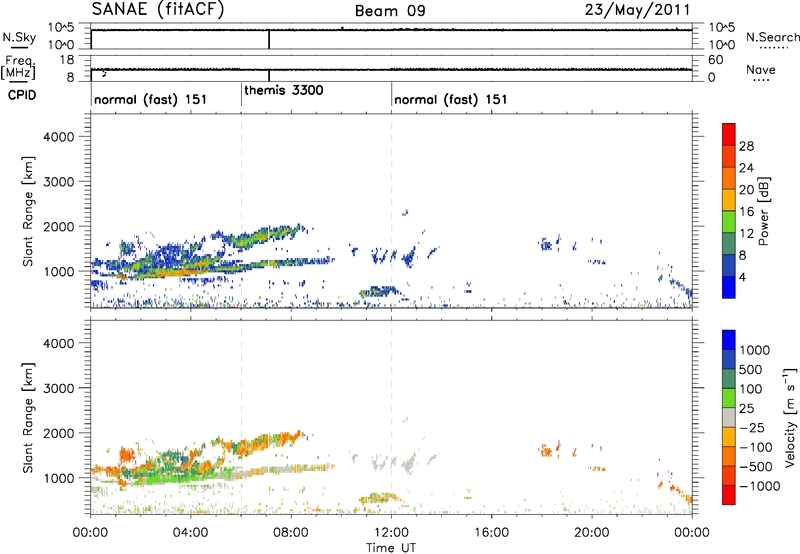This screenshot has height=554, width=800.
Task: Click the "Velocity [m s⁻¹]" color bar title
Action: pyautogui.click(x=790, y=417)
